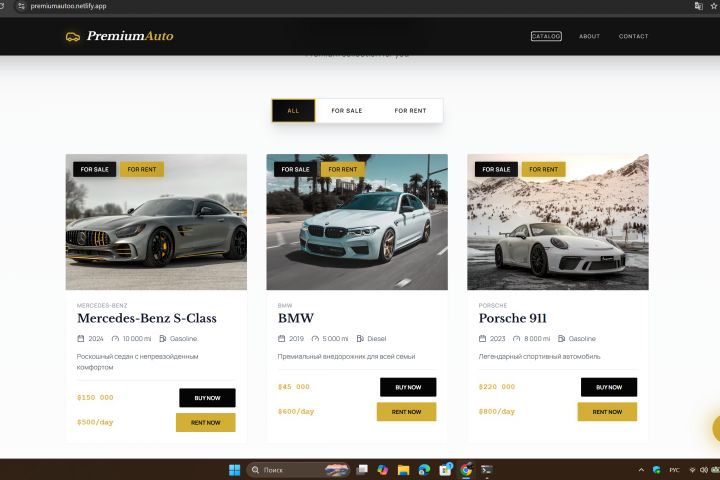Expand the system tray hidden icons chevron
The image size is (720, 480).
click(641, 470)
